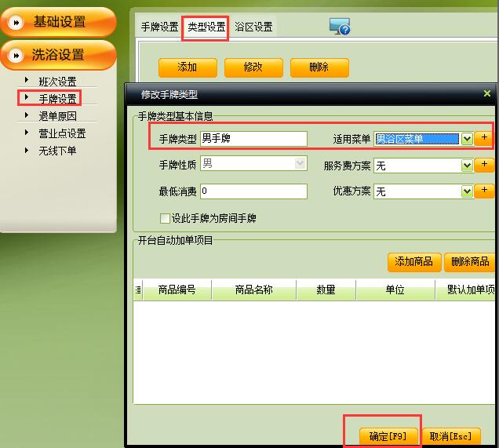
Task: Expand the 班次设置 tree arrow
Action: (27, 79)
